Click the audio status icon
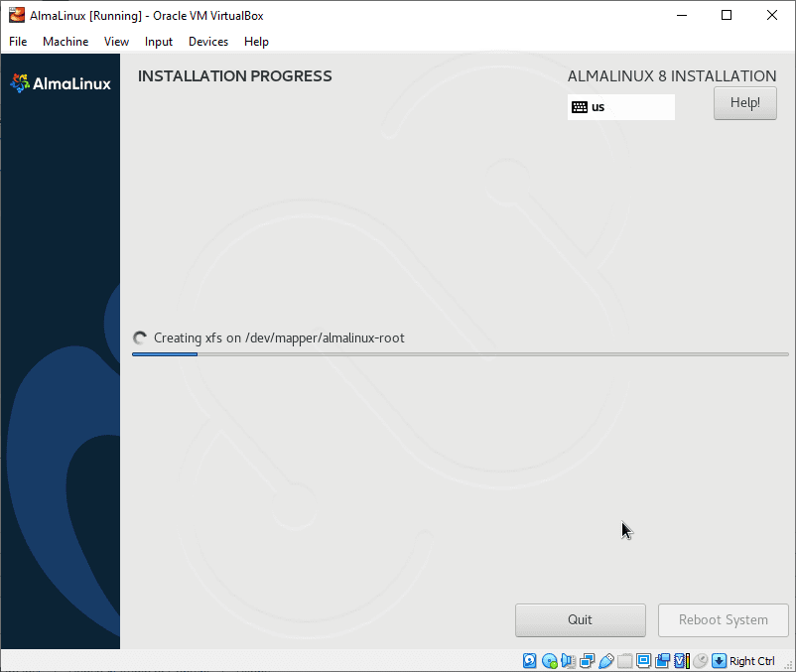Image resolution: width=796 pixels, height=672 pixels. [x=568, y=661]
